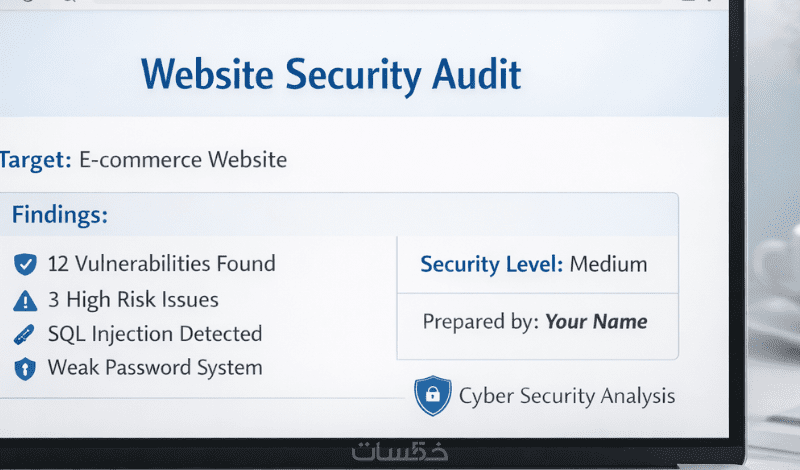Screen dimensions: 800x470
Task: Open the E-commerce Website target text
Action: [183, 159]
